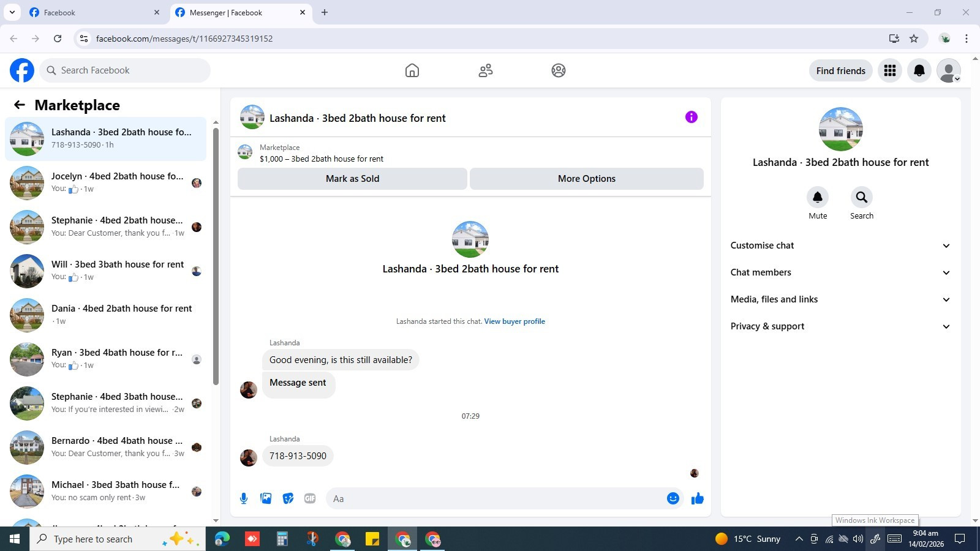Viewport: 980px width, 551px height.
Task: Open the Facebook menu grid icon
Action: point(890,70)
